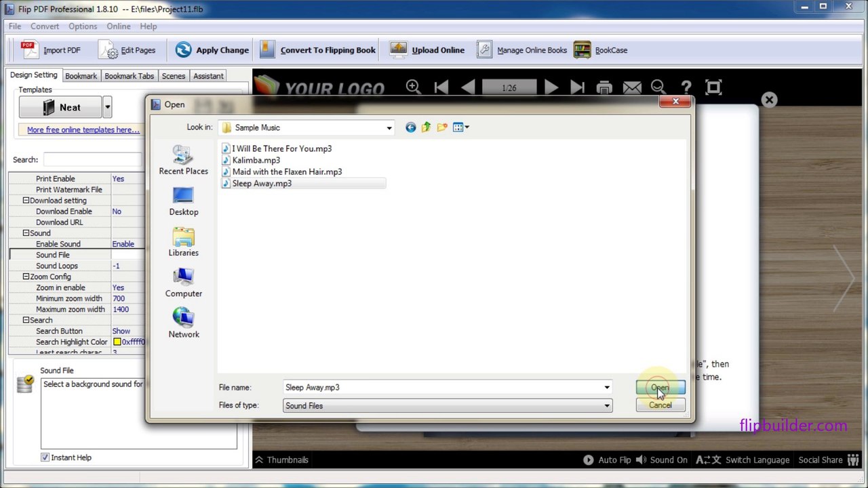Expand the Look in folder dropdown
This screenshot has height=488, width=868.
(389, 127)
